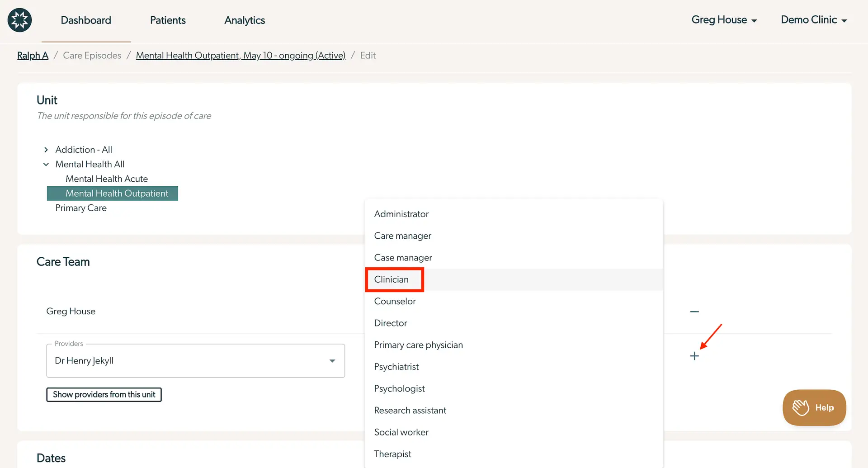This screenshot has width=868, height=468.
Task: Open the Demo Clinic switcher
Action: pyautogui.click(x=813, y=20)
